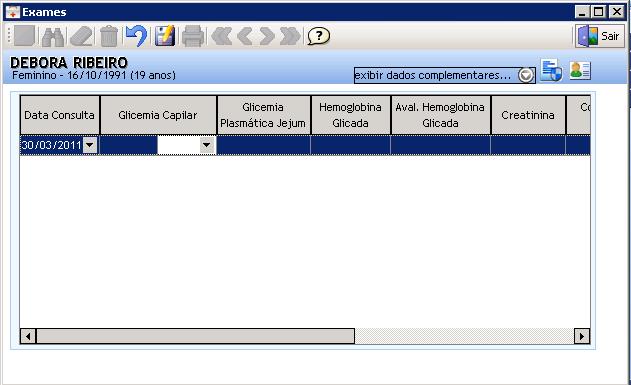Screen dimensions: 631x385
Task: Click the 30/03/2011 date text
Action: [x=52, y=145]
